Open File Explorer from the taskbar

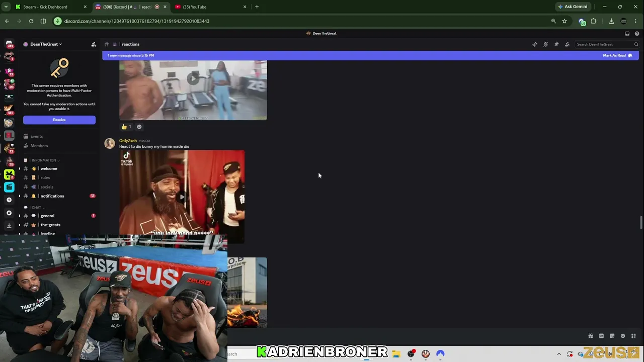coord(396,354)
